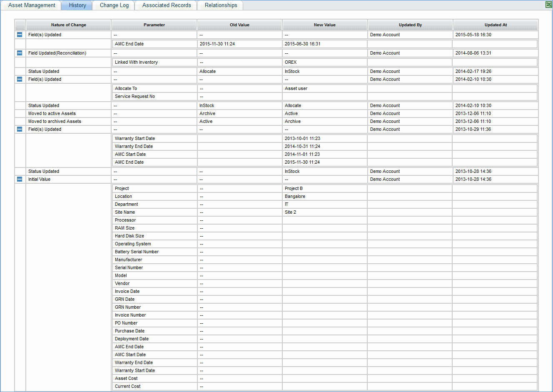
Task: Collapse the Field(s) Updated entry dated 2013-10-29
Action: coord(20,130)
